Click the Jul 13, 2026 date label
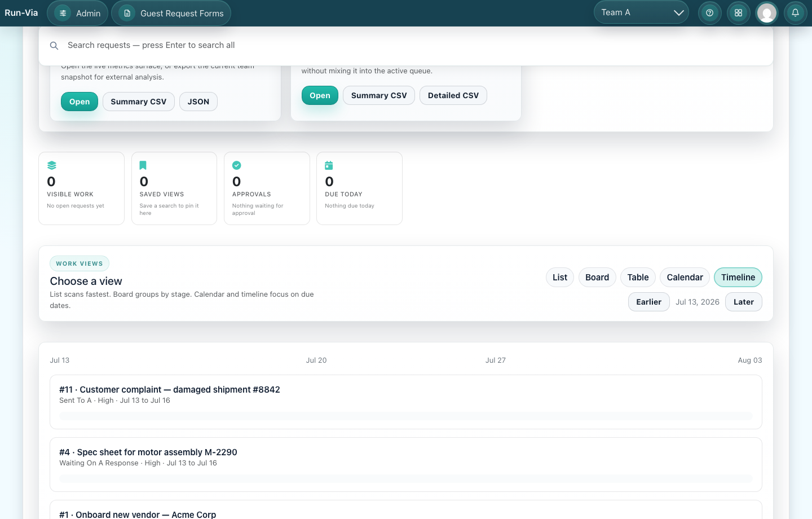 [x=698, y=302]
